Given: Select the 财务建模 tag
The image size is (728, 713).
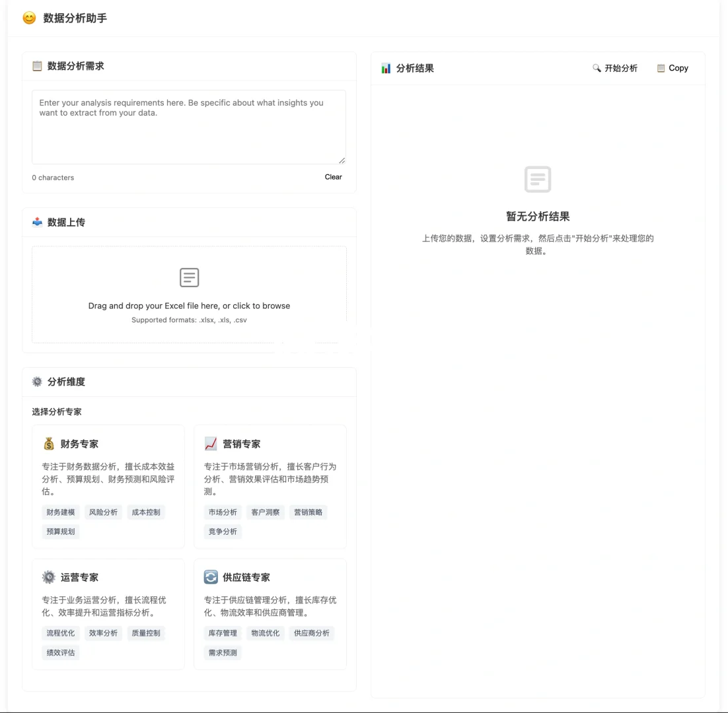Looking at the screenshot, I should click(x=60, y=512).
